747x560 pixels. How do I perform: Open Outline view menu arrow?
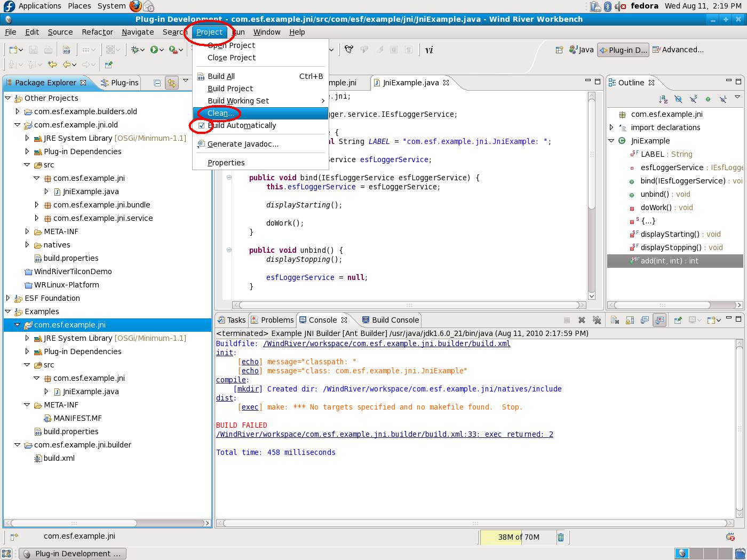click(737, 98)
